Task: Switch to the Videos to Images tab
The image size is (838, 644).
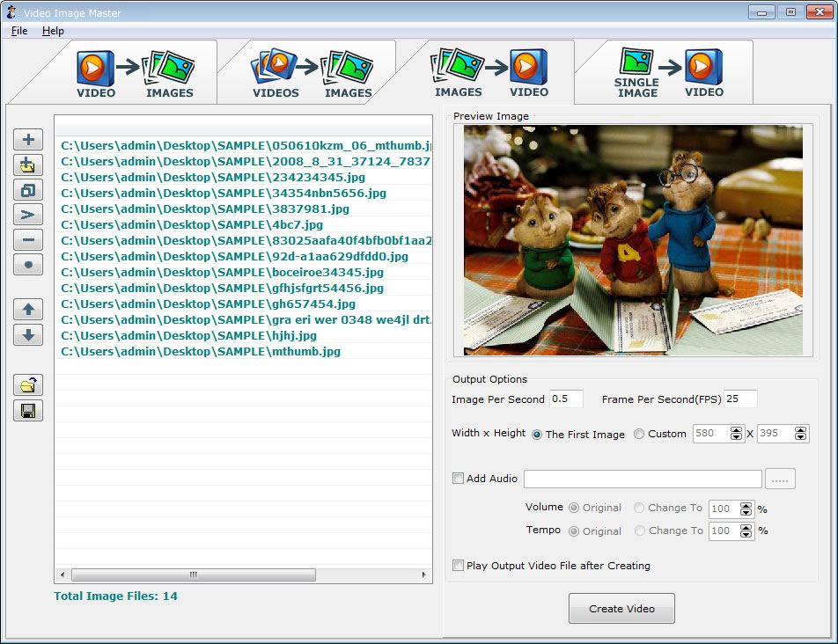Action: 312,73
